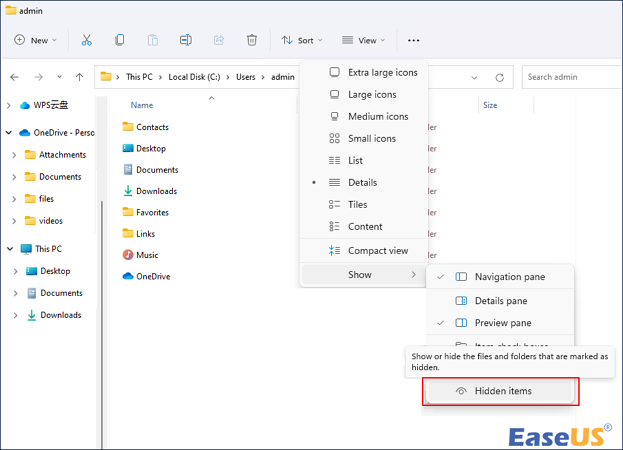
Task: Click the Copy icon in toolbar
Action: (120, 40)
